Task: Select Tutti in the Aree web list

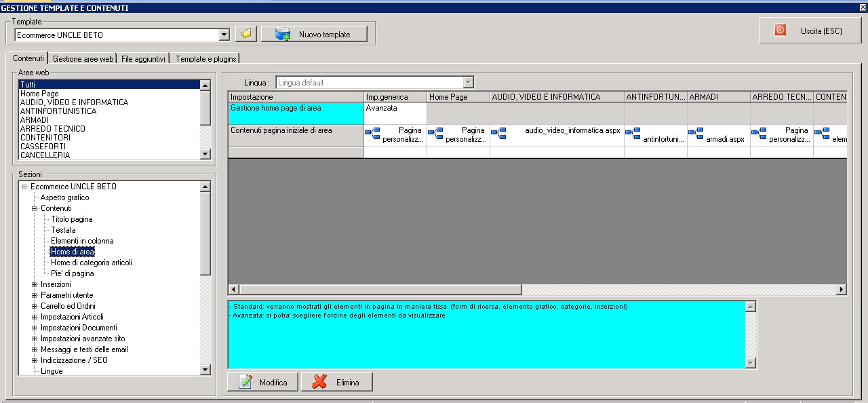Action: pyautogui.click(x=110, y=84)
